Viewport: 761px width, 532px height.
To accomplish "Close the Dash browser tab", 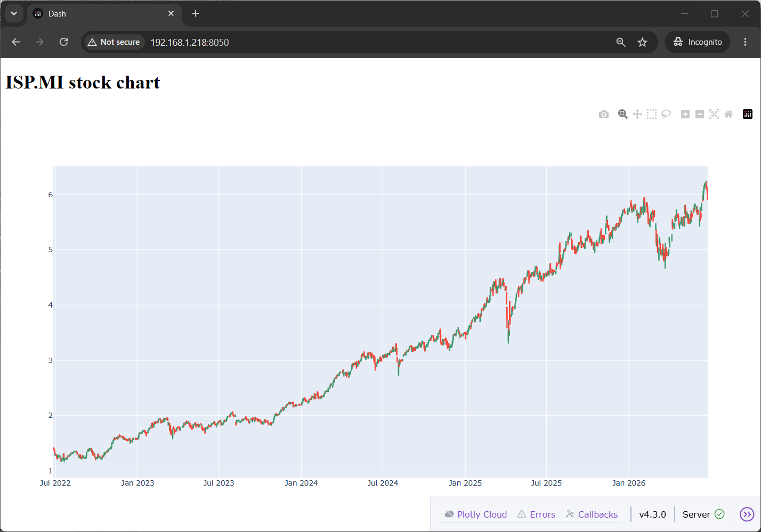I will click(171, 13).
